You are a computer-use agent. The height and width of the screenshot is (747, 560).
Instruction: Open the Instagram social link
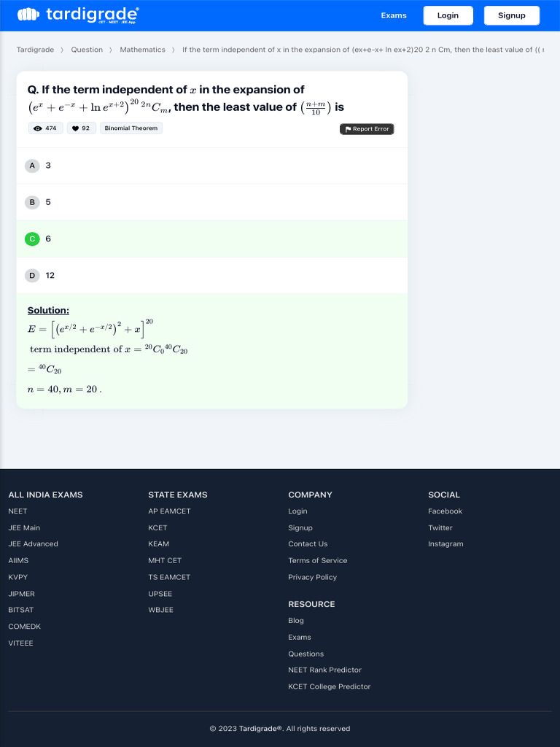point(446,544)
